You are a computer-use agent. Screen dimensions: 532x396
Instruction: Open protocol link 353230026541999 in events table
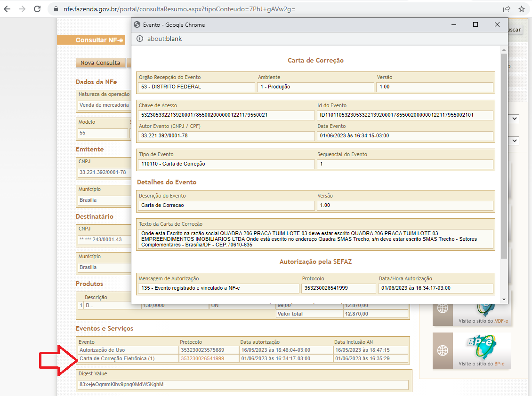pyautogui.click(x=202, y=359)
